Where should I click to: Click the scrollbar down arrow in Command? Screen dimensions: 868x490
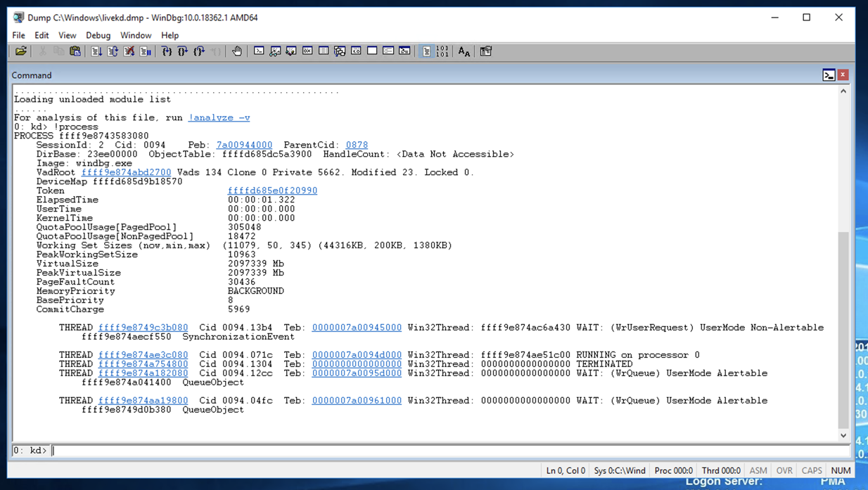point(843,435)
